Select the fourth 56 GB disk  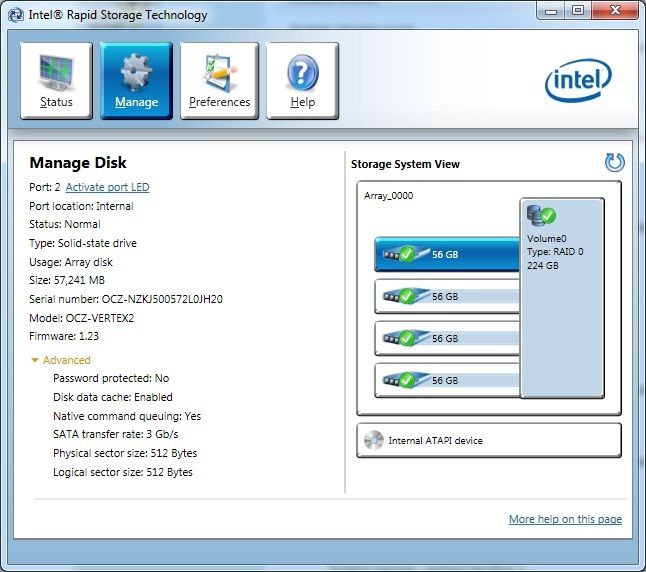click(x=447, y=380)
